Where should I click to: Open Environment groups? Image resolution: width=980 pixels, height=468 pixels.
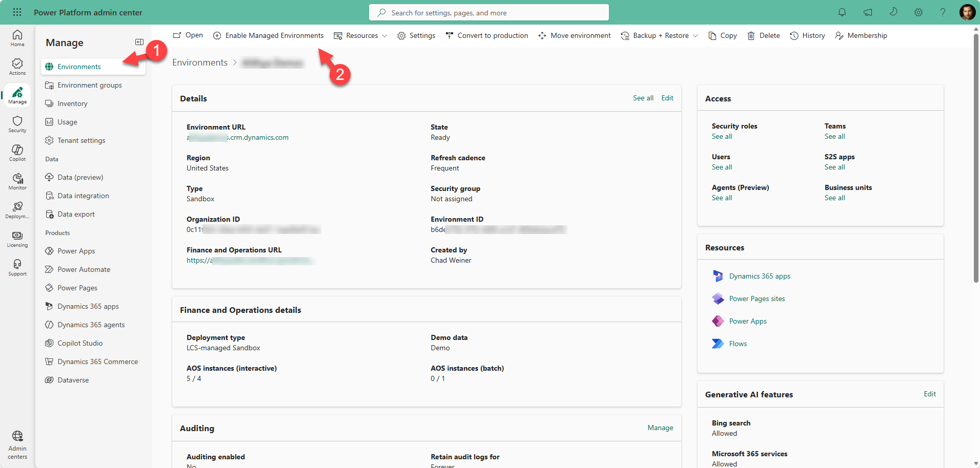pyautogui.click(x=93, y=85)
